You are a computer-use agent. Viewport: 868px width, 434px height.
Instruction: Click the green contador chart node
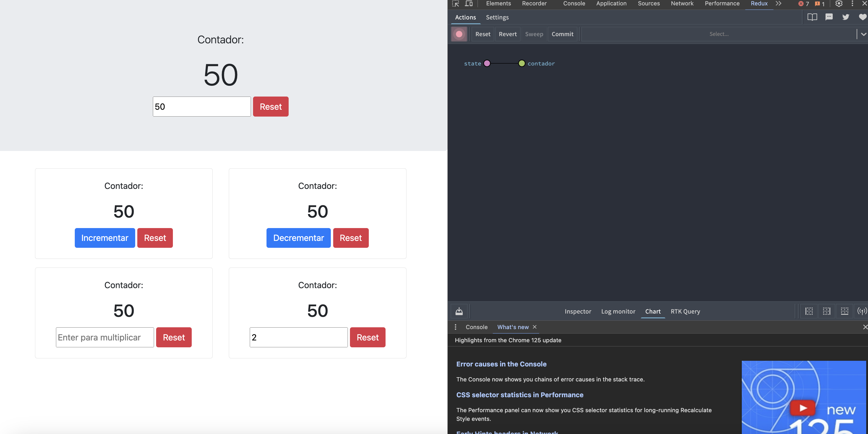point(522,63)
